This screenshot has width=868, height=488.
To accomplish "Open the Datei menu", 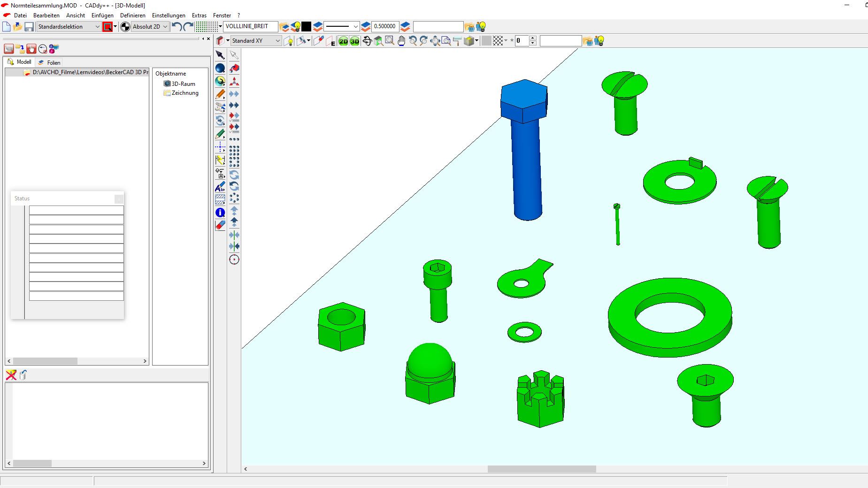I will [20, 15].
